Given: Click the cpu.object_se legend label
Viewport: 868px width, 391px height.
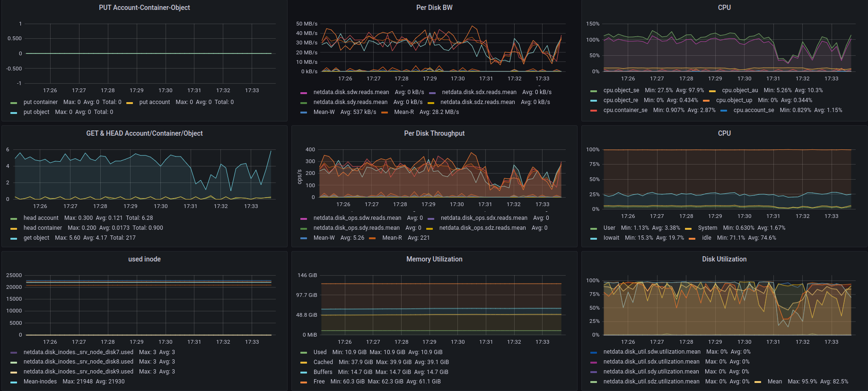Looking at the screenshot, I should pos(621,90).
